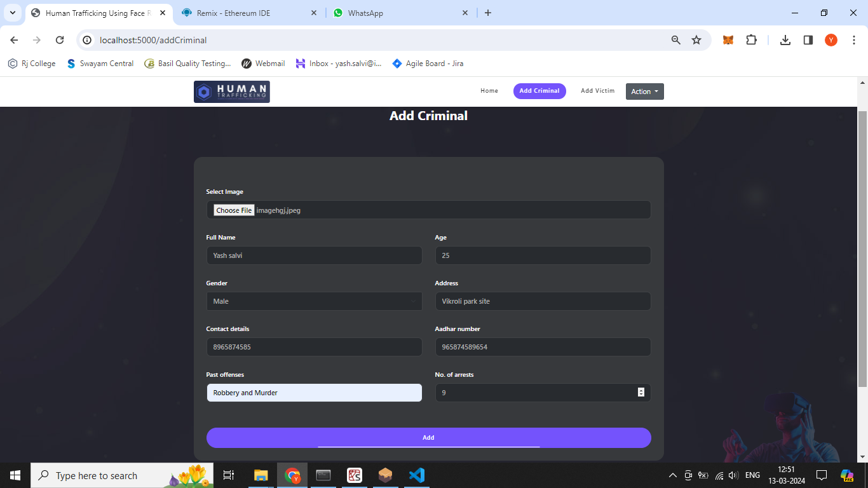Go to the Add Victim menu item
The width and height of the screenshot is (868, 488).
pyautogui.click(x=597, y=91)
